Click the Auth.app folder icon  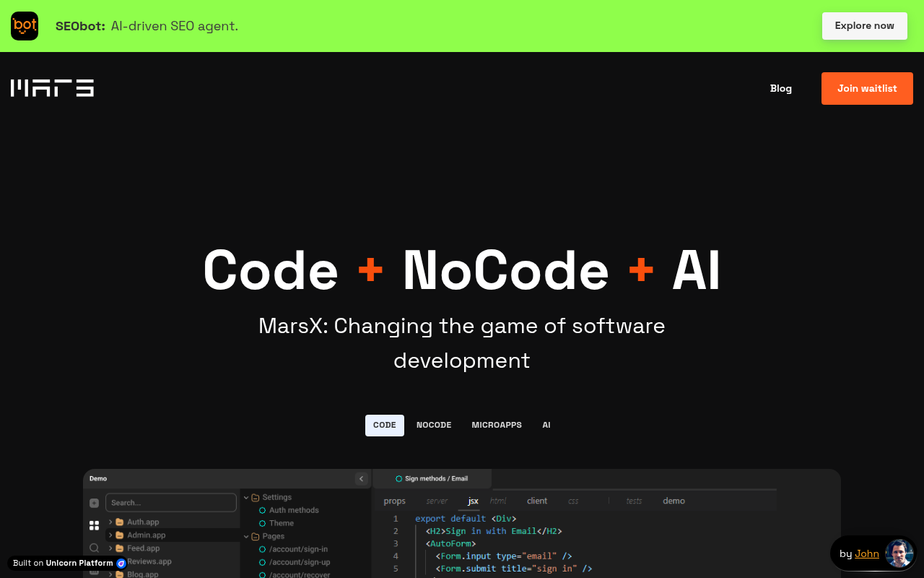click(120, 522)
